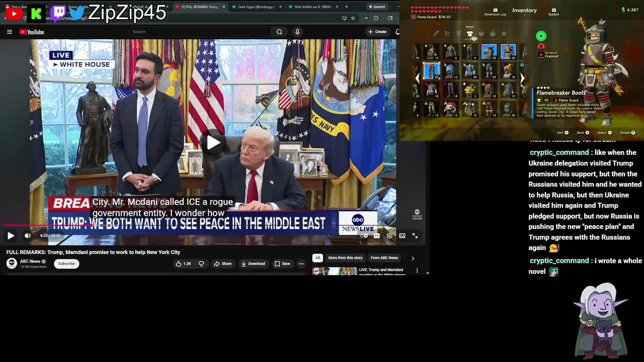Subscribe to ABC News
Screen dimensions: 644x362
click(x=66, y=263)
